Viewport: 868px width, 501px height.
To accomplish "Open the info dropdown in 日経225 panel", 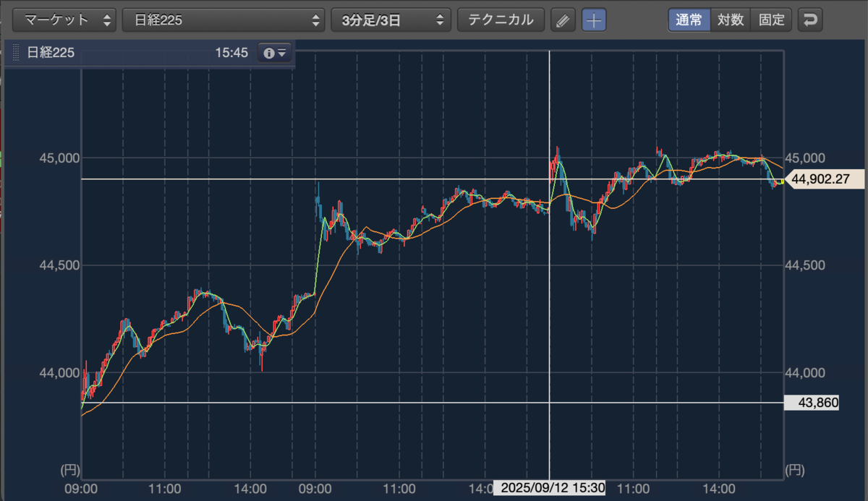I will point(276,53).
